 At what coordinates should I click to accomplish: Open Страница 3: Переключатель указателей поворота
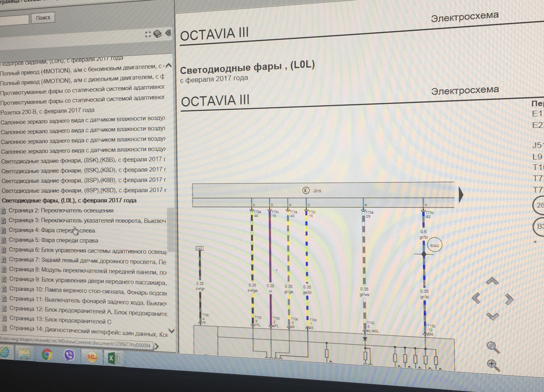(87, 221)
